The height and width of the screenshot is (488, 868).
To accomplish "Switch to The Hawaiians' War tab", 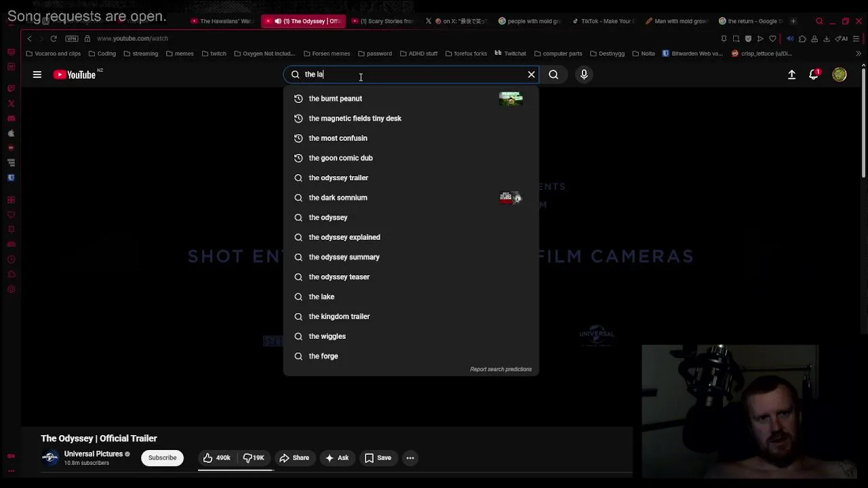I will [x=221, y=21].
